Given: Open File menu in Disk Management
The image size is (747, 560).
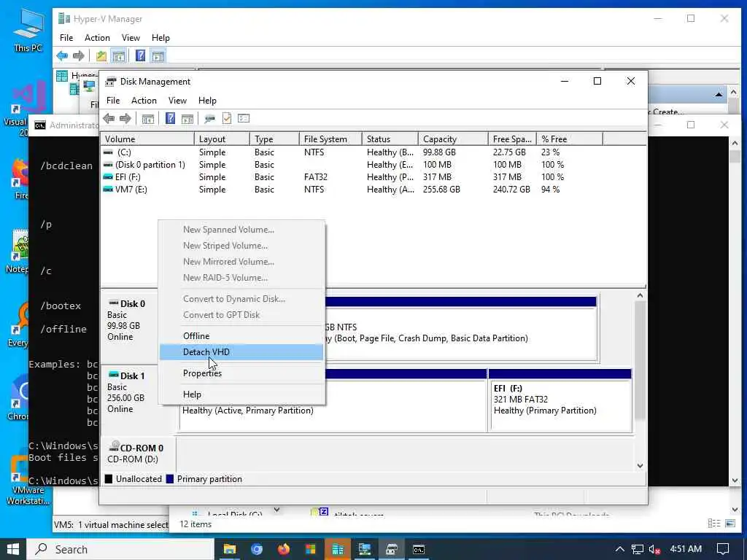Looking at the screenshot, I should click(x=113, y=101).
